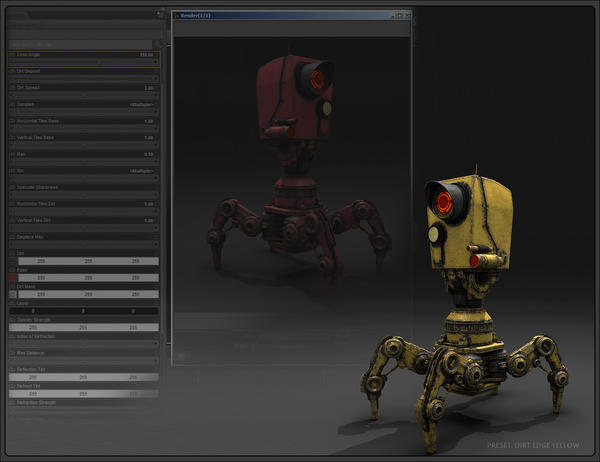The image size is (600, 462).
Task: Nudge the Specular Glossiness end arrow
Action: coord(156,194)
